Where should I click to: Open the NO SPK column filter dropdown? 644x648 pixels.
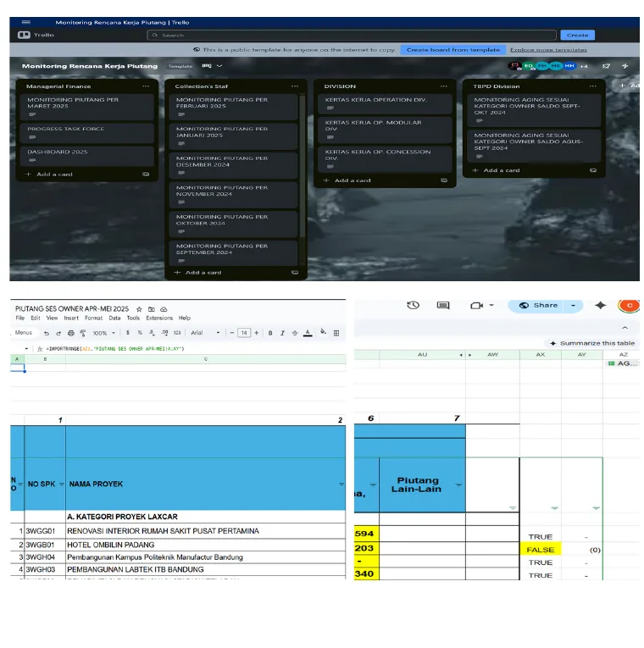click(62, 484)
